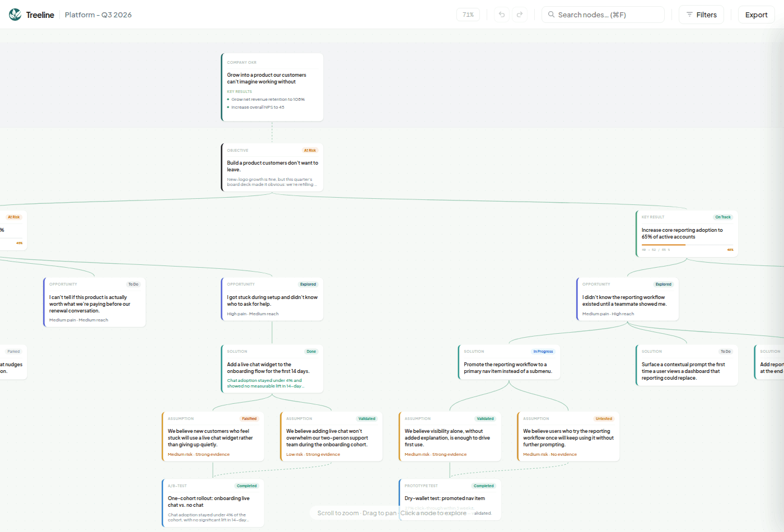
Task: Click the Treeline logo icon
Action: (x=15, y=15)
